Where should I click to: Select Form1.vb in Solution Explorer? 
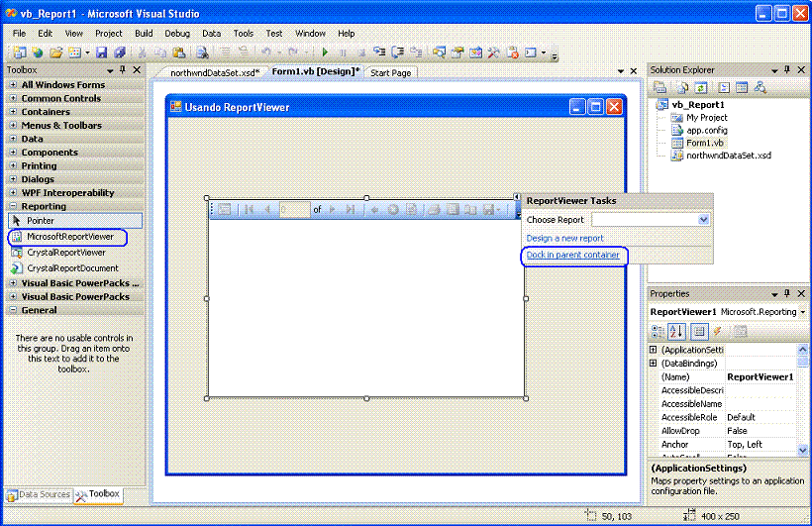(705, 143)
